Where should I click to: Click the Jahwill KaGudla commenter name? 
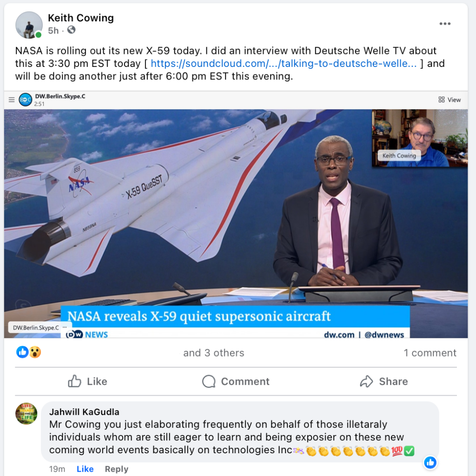click(84, 412)
